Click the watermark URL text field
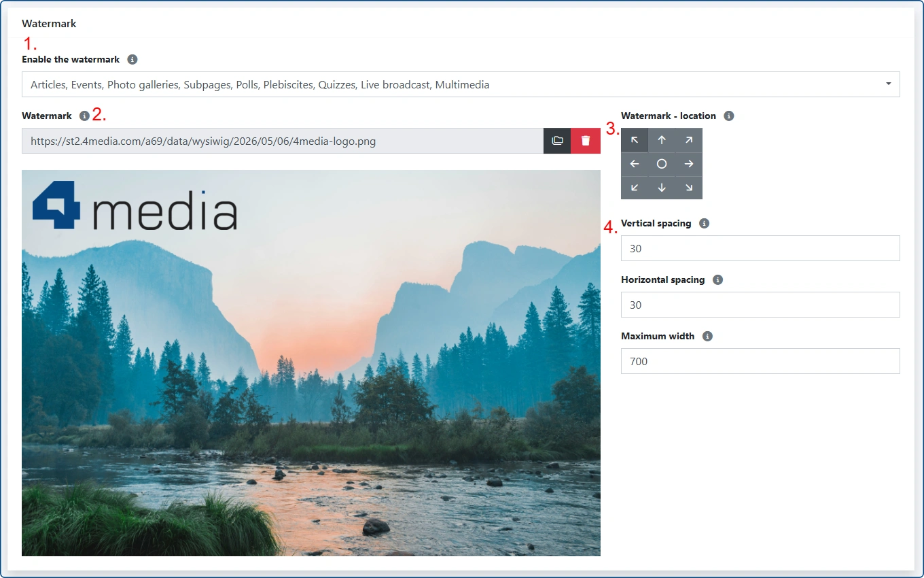 click(x=283, y=141)
